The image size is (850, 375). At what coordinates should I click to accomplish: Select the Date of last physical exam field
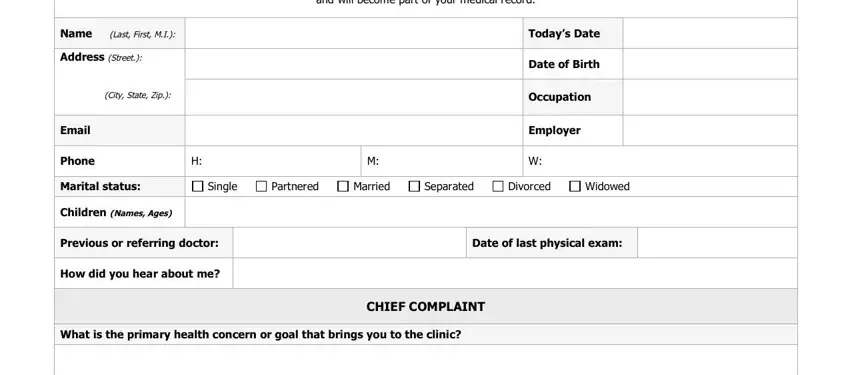717,243
